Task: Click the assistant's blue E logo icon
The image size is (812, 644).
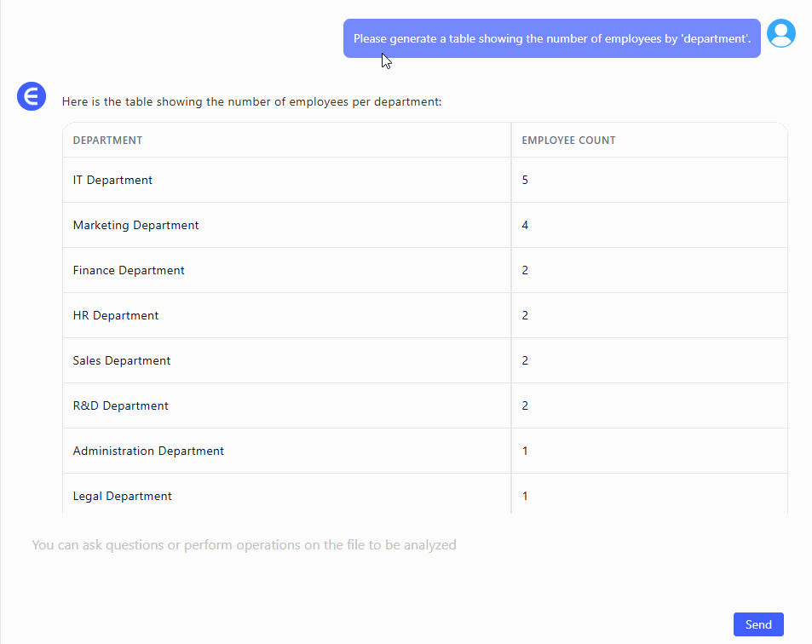Action: click(x=32, y=97)
